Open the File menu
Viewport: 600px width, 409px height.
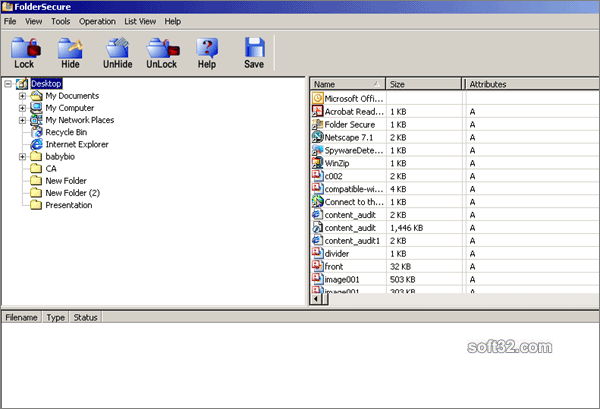(10, 21)
